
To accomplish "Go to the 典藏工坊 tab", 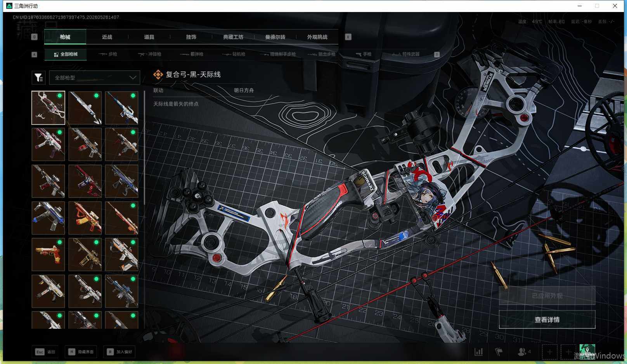I will [233, 37].
